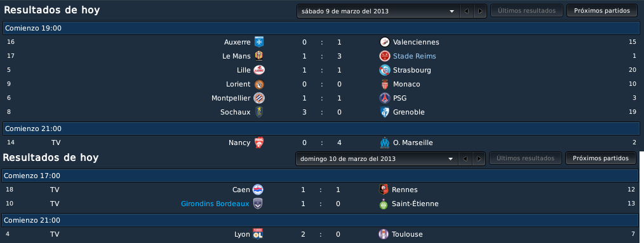Screen dimensions: 644x243
Task: Click bottom Próximos partidos button
Action: coord(600,158)
